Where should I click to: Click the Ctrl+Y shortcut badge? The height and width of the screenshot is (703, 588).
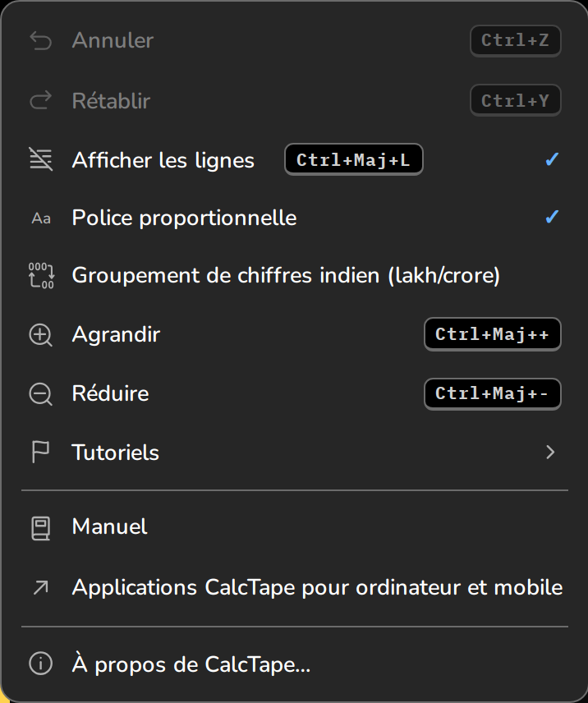coord(516,100)
